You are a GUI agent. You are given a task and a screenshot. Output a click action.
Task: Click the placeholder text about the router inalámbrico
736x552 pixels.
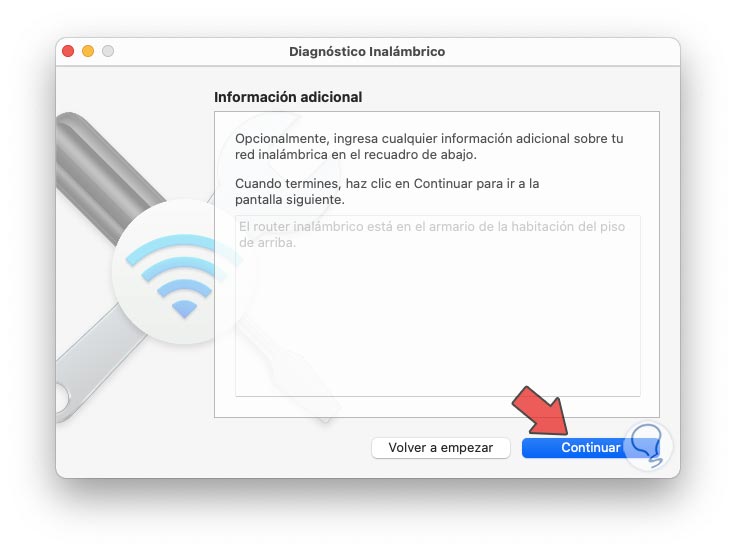432,235
